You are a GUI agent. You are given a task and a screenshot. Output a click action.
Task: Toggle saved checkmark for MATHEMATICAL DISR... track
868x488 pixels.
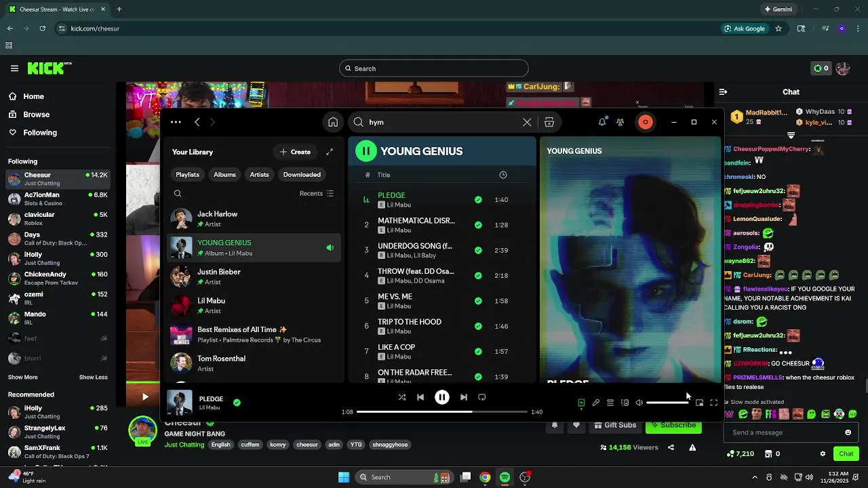click(478, 225)
